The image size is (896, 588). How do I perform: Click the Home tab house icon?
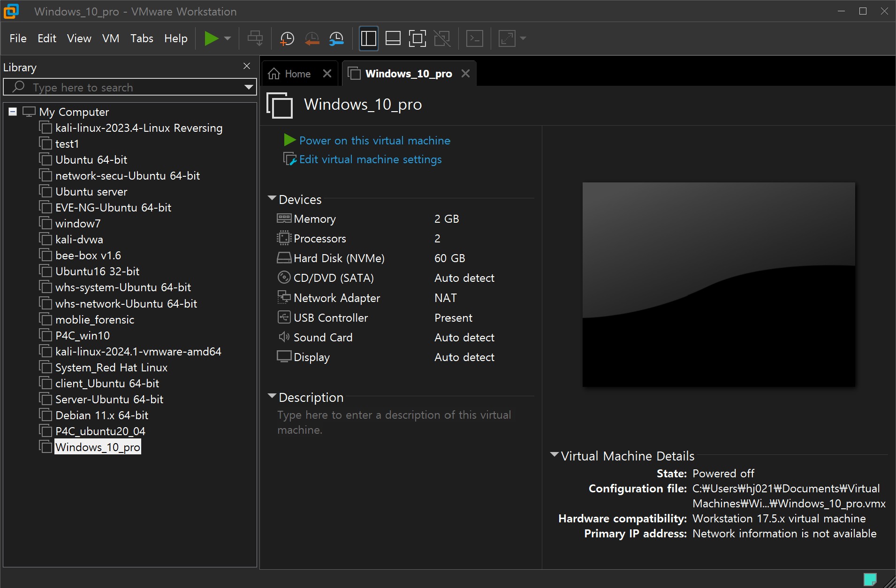pos(274,74)
